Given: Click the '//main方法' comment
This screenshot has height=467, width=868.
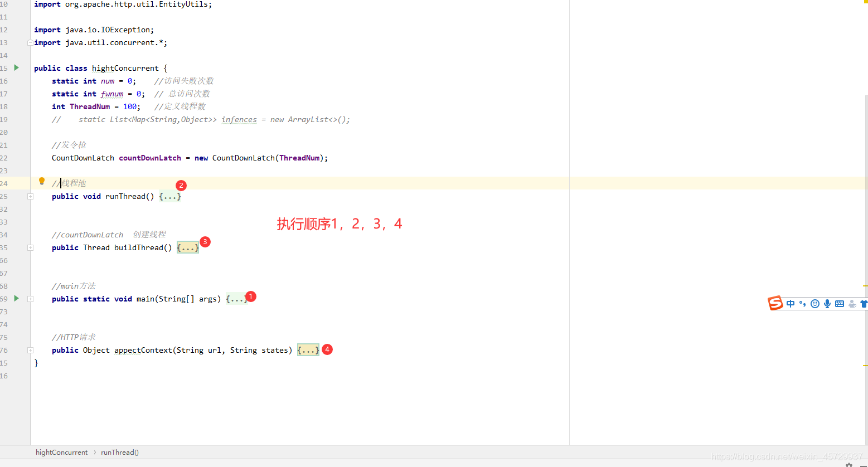Looking at the screenshot, I should click(x=74, y=286).
